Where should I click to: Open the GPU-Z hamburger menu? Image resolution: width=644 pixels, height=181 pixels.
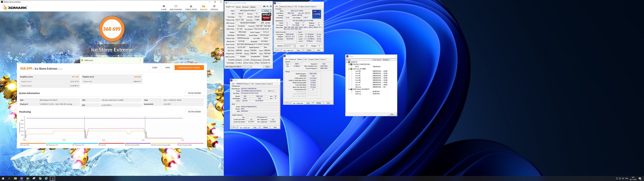click(270, 6)
